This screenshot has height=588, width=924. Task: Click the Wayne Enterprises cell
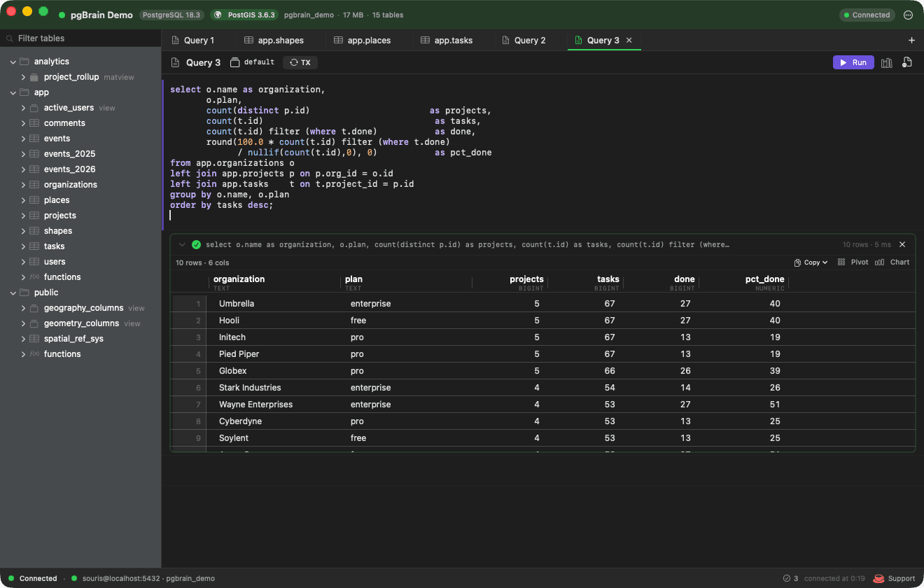click(x=255, y=405)
